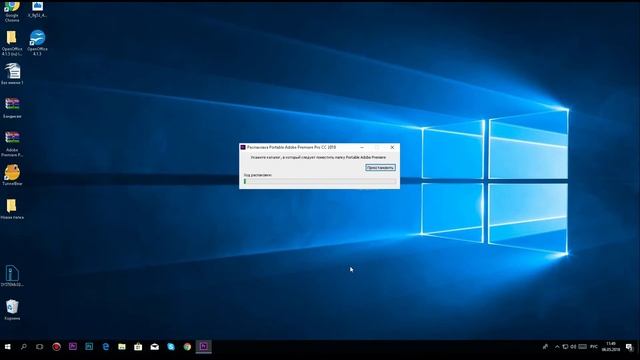Open the taskbar search magnifier
This screenshot has height=360, width=640.
tap(24, 347)
